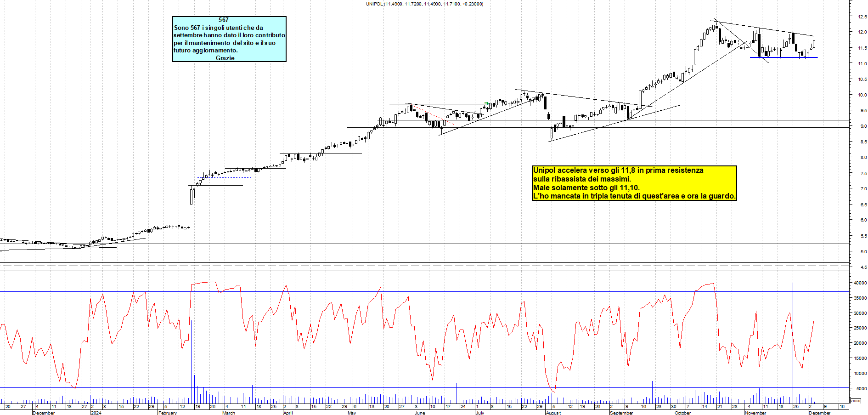Click the 15000 volume axis label
Image resolution: width=868 pixels, height=415 pixels.
tap(860, 358)
